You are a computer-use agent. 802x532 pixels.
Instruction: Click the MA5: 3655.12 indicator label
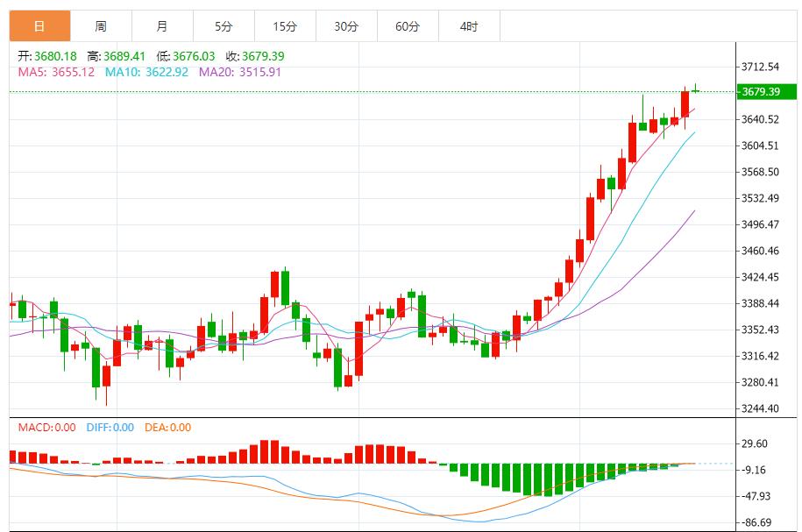point(56,72)
